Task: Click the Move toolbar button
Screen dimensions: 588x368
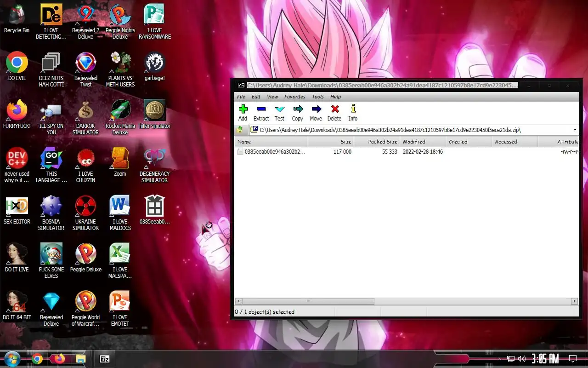Action: pos(316,113)
